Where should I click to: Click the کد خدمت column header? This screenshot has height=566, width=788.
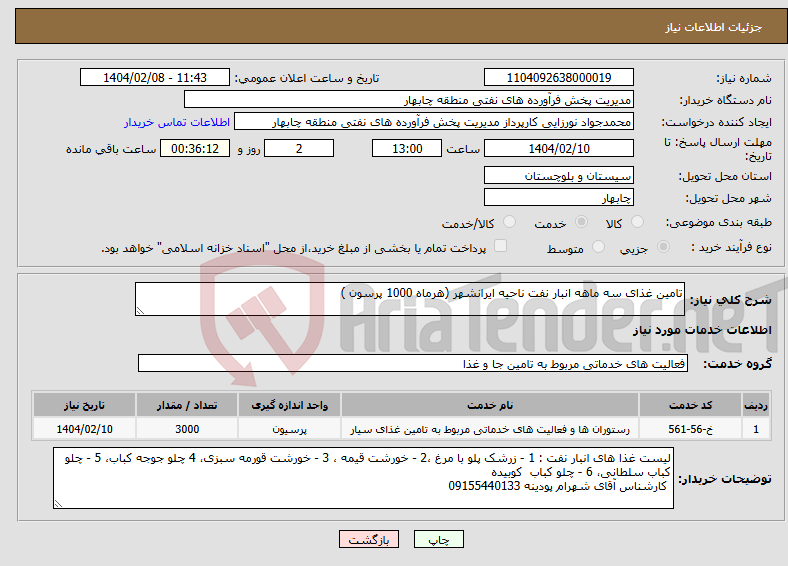point(691,405)
